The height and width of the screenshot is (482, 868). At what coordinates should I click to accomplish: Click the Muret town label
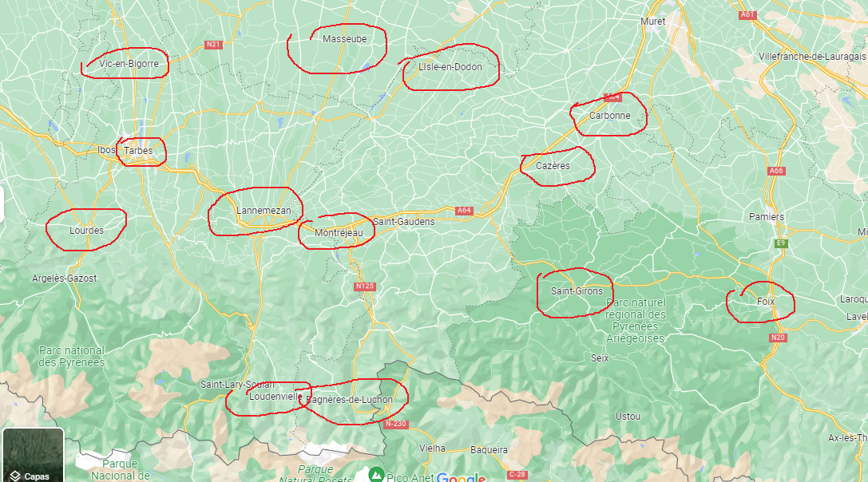pos(652,21)
